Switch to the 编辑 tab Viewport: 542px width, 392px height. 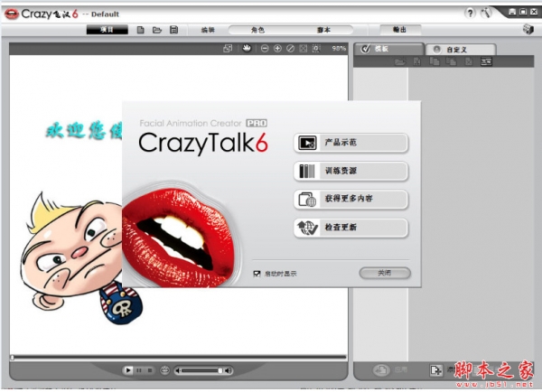[x=208, y=30]
